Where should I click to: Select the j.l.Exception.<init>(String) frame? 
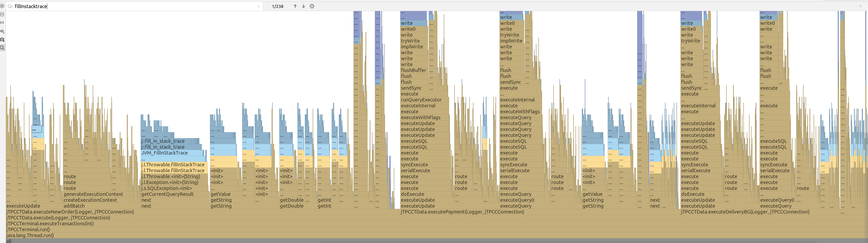[x=174, y=182]
